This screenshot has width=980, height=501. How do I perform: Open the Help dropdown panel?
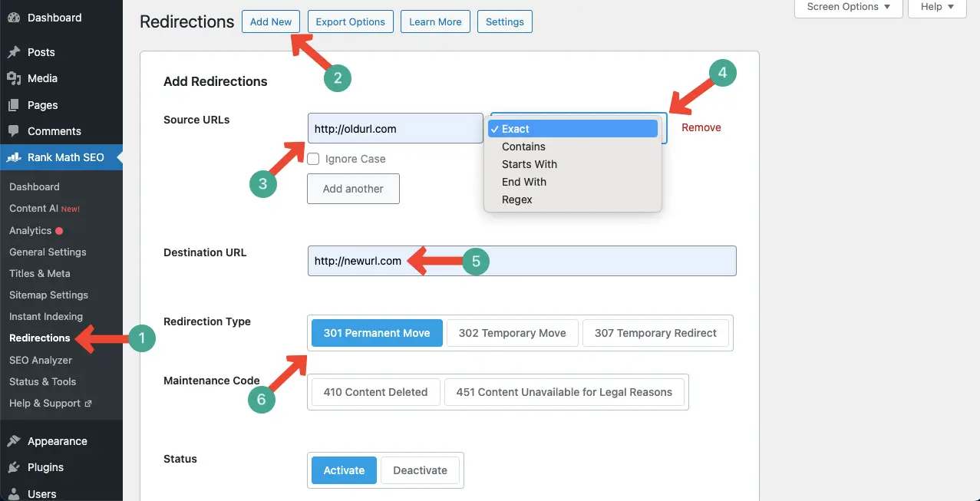(936, 7)
